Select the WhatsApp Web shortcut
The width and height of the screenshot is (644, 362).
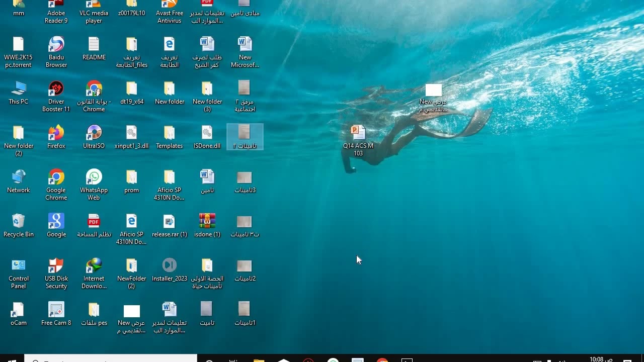(x=94, y=185)
